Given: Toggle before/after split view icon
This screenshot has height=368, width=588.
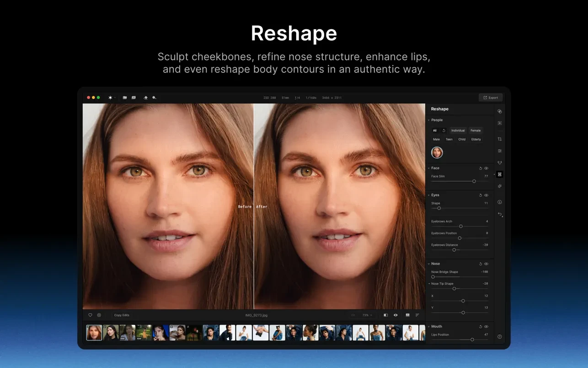Looking at the screenshot, I should (385, 315).
